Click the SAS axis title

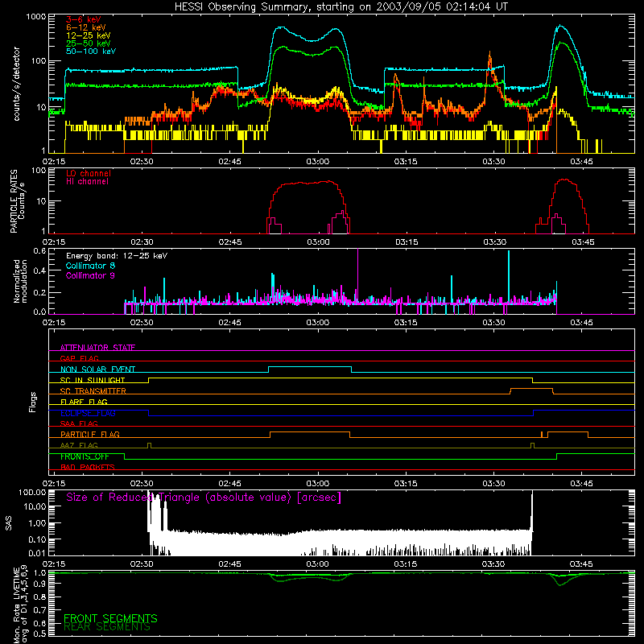click(x=8, y=523)
